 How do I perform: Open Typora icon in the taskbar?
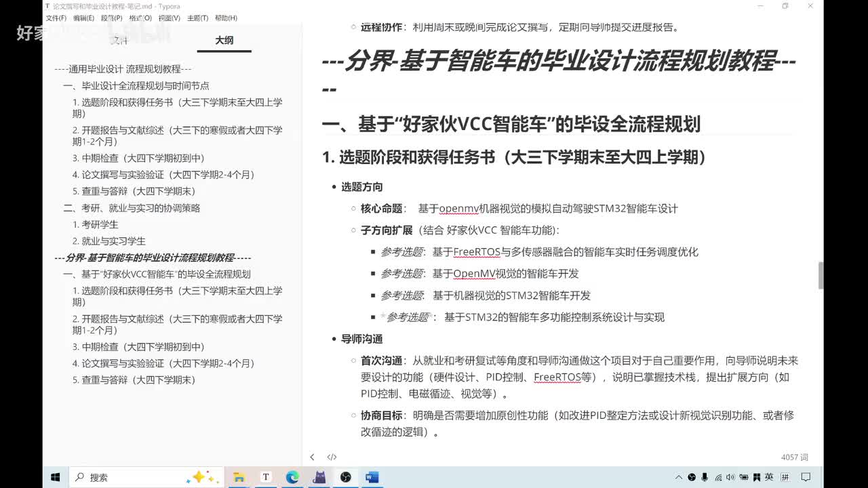pos(266,477)
